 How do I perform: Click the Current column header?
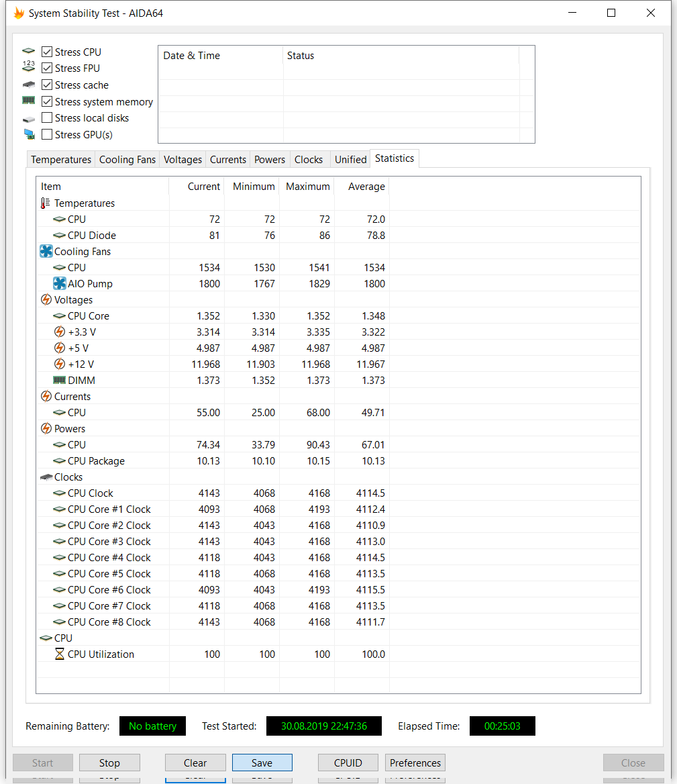click(x=197, y=187)
